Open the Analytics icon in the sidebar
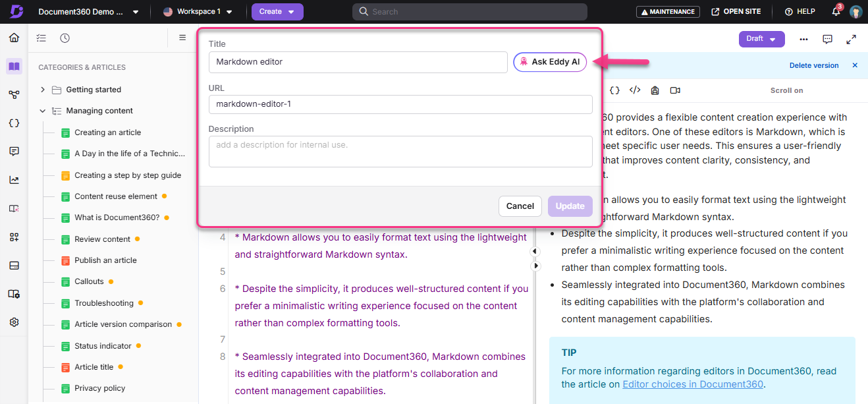Image resolution: width=868 pixels, height=404 pixels. 14,179
